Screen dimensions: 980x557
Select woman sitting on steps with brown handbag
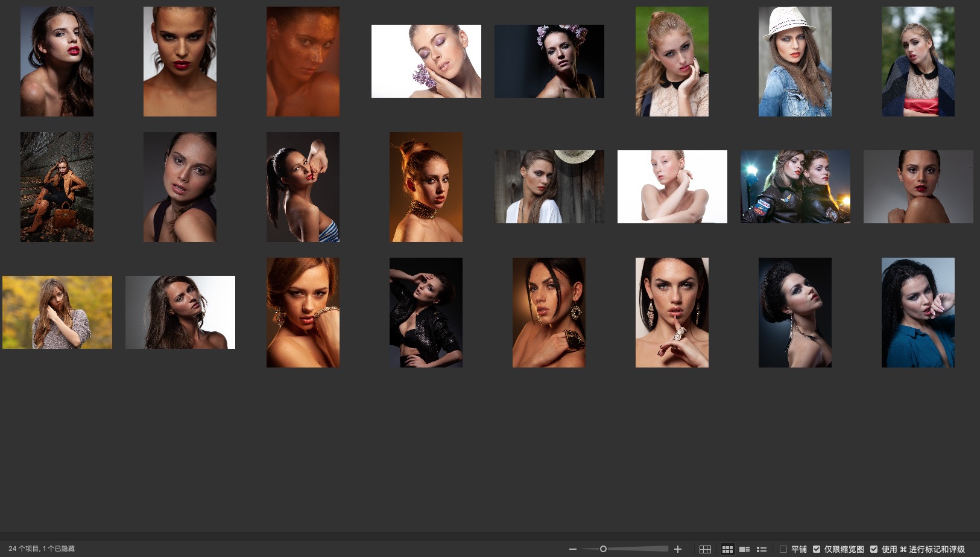pyautogui.click(x=57, y=187)
